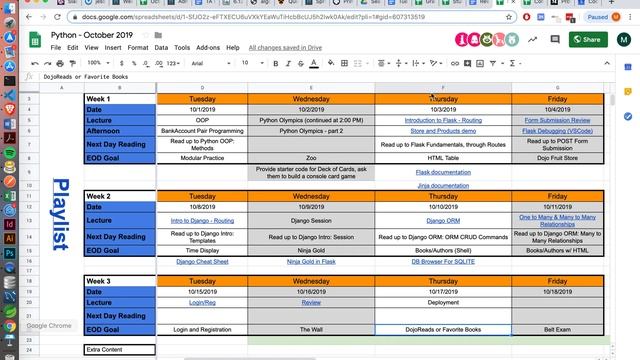Image resolution: width=640 pixels, height=360 pixels.
Task: Click the Python - October 2019 title
Action: tap(92, 35)
